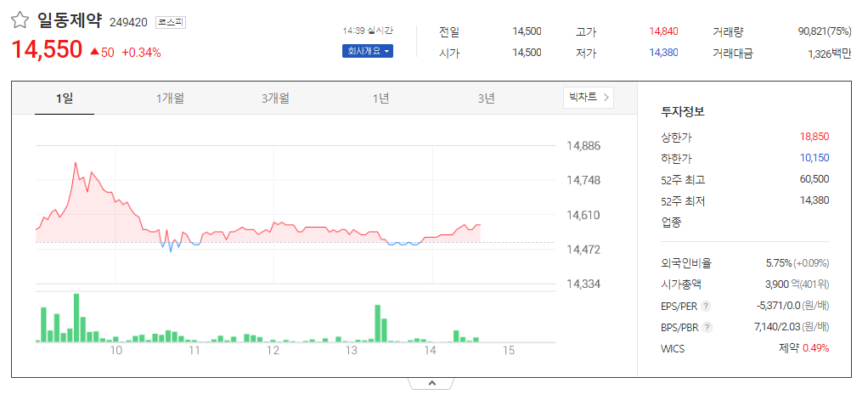Click the current price 14,550
Image resolution: width=868 pixels, height=400 pixels.
click(x=47, y=50)
